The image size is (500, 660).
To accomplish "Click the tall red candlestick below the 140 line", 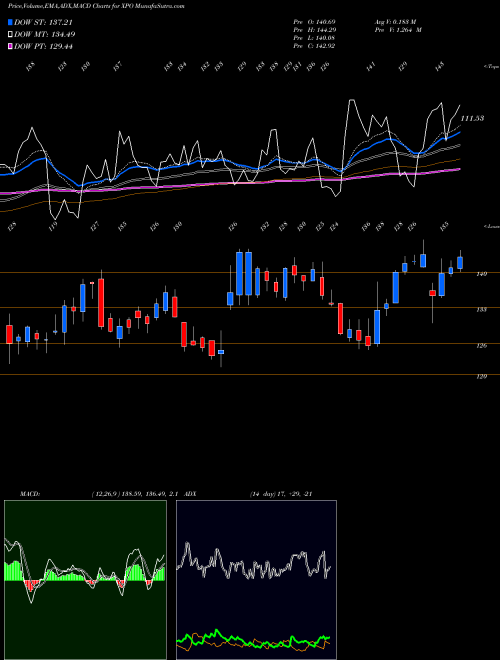I will [101, 303].
